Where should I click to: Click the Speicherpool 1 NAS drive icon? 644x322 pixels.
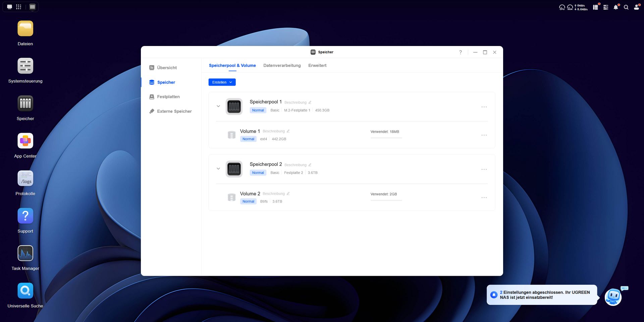pos(234,106)
